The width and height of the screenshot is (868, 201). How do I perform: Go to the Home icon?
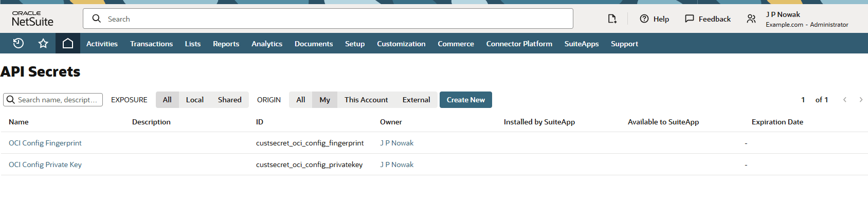68,44
